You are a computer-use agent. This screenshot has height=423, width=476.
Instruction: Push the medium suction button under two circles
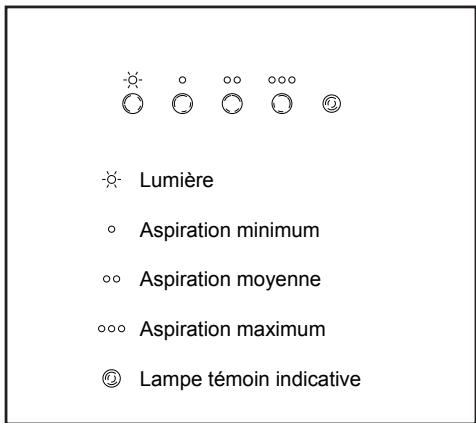pyautogui.click(x=232, y=103)
